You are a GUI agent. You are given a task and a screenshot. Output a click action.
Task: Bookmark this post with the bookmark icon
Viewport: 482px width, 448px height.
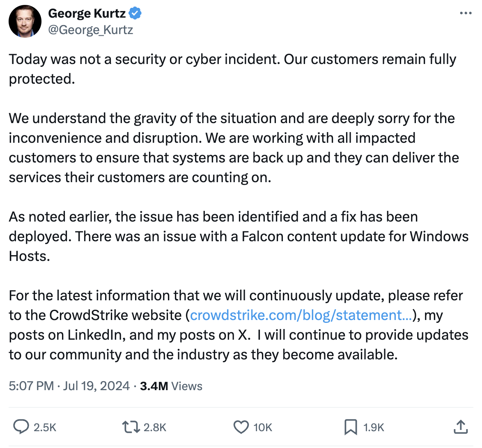[350, 427]
